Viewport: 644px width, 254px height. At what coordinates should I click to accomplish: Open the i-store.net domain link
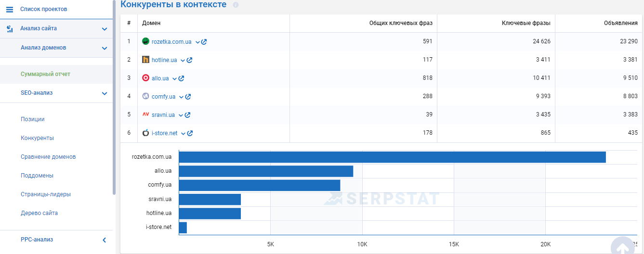(x=164, y=133)
